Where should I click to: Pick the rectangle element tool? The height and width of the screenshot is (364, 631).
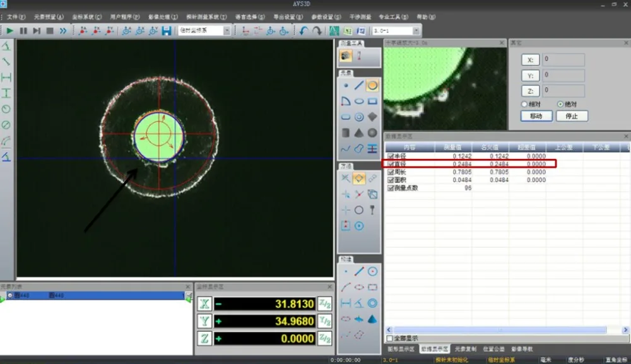(373, 101)
